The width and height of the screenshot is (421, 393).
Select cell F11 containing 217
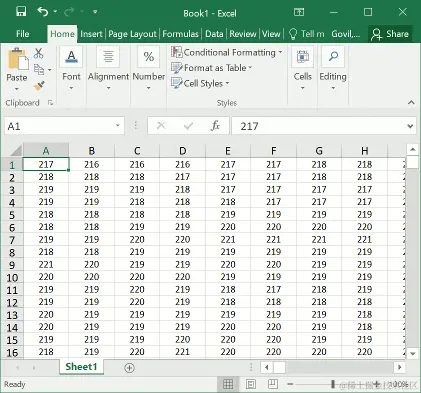[x=273, y=290]
